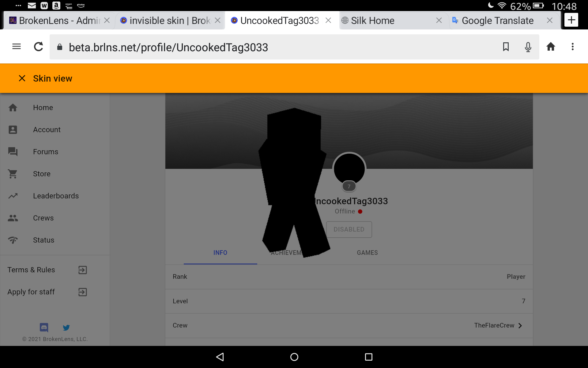Screen dimensions: 588x368
Task: Tap Android back navigation button
Action: click(x=220, y=357)
